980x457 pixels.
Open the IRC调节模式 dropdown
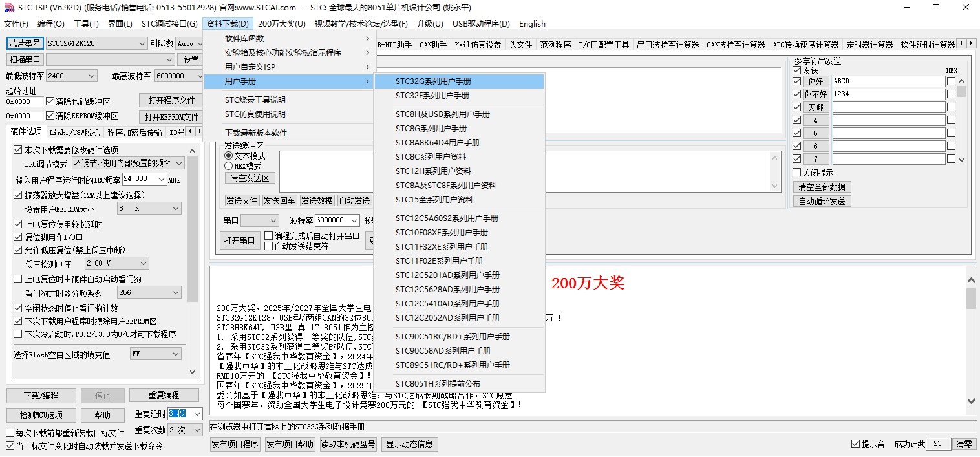tap(128, 164)
